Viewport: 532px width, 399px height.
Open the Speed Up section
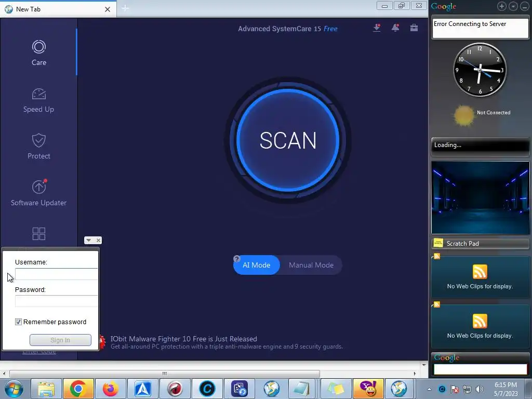click(38, 100)
